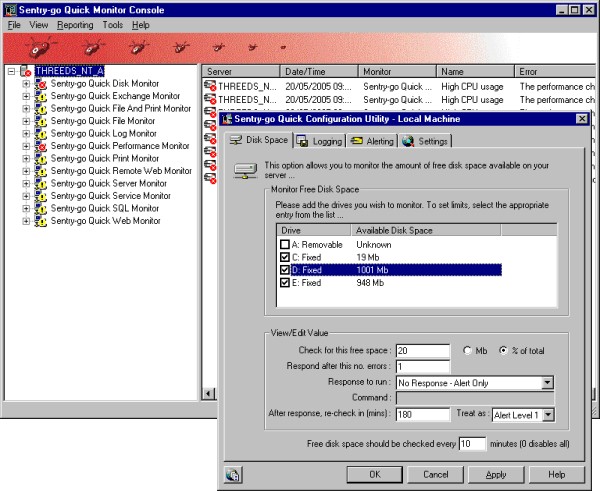600x491 pixels.
Task: Click the Remote Web Monitor icon
Action: coord(40,171)
